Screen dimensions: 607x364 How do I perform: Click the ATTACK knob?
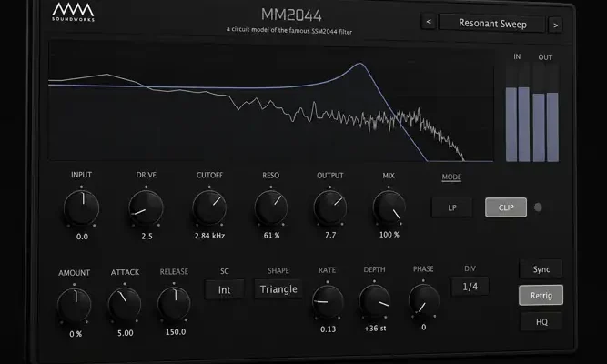coord(125,304)
